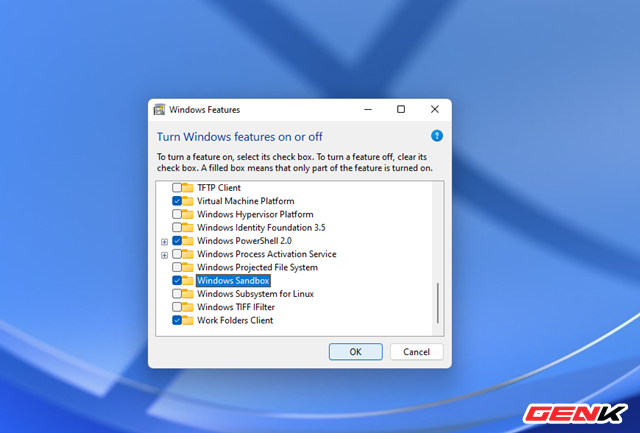
Task: Click the Windows Identity Foundation 3.5 folder icon
Action: point(188,227)
